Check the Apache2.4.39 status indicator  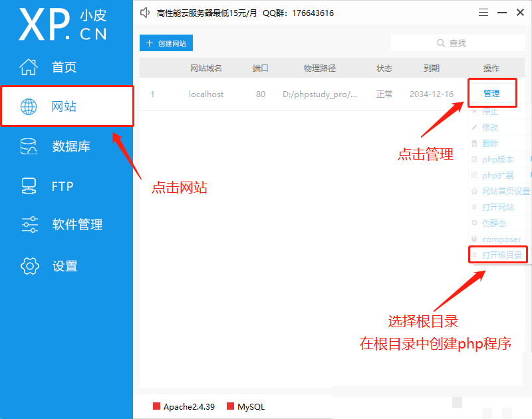coord(184,406)
